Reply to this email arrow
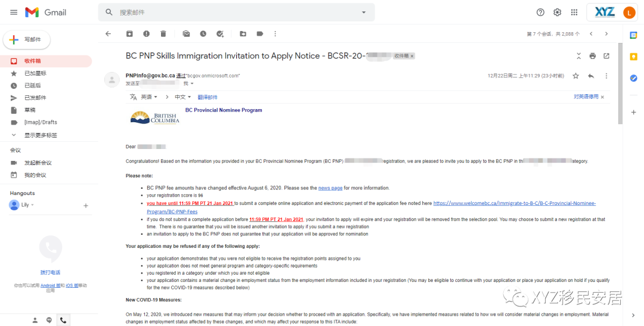Screen dimensions: 644x326 pyautogui.click(x=591, y=76)
